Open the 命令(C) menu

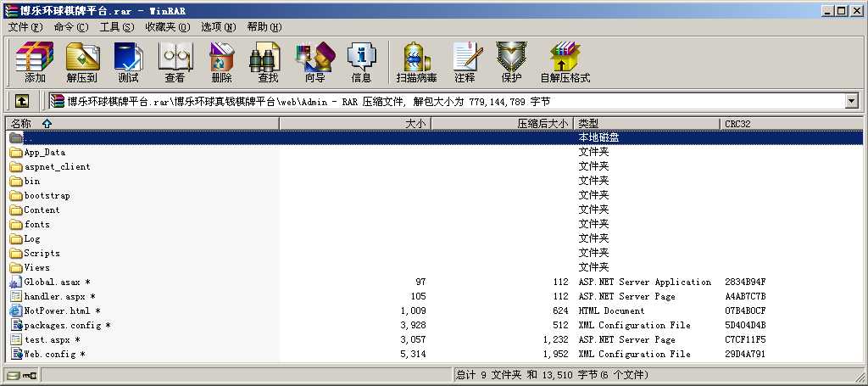[x=71, y=26]
